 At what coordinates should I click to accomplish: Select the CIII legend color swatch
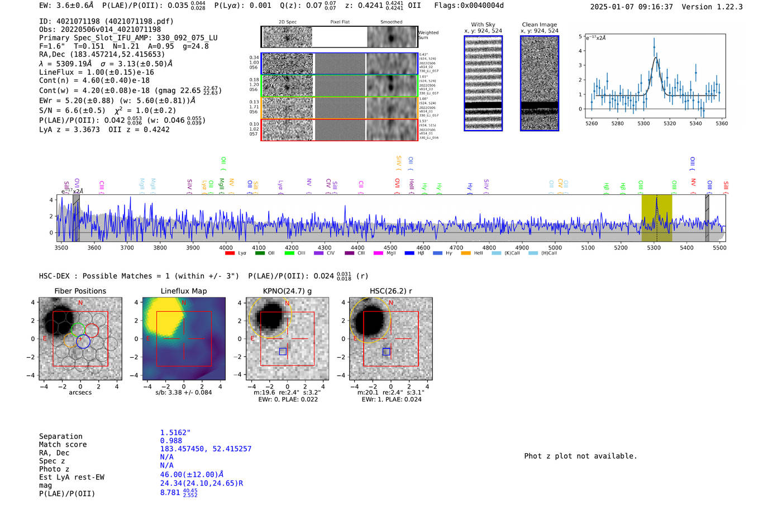pyautogui.click(x=350, y=253)
